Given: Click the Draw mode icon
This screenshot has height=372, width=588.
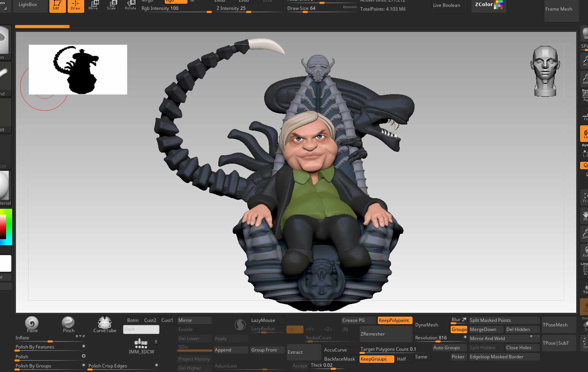Looking at the screenshot, I should [x=76, y=5].
